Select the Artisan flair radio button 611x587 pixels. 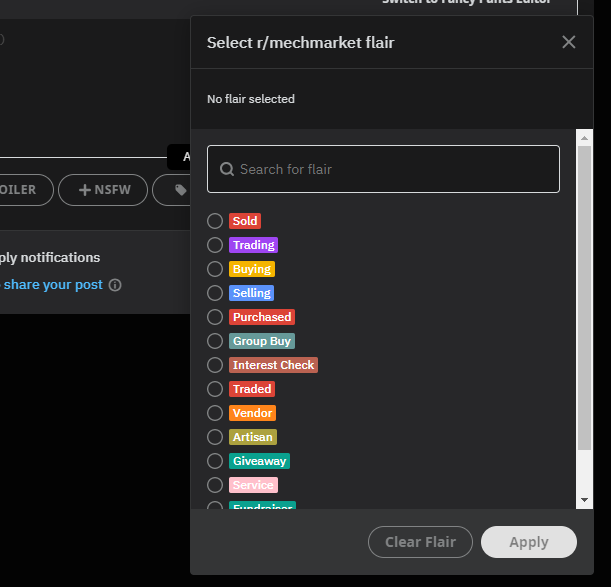215,437
